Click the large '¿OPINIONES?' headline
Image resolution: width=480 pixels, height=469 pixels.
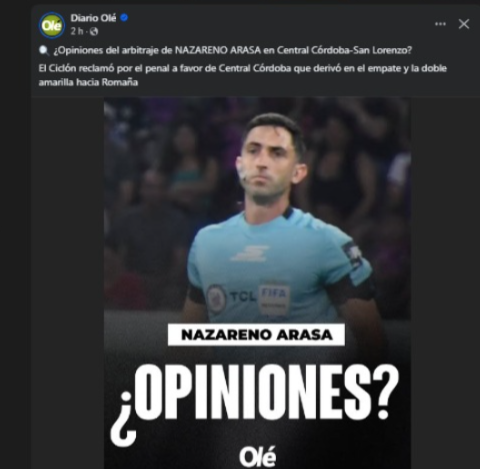pos(254,401)
